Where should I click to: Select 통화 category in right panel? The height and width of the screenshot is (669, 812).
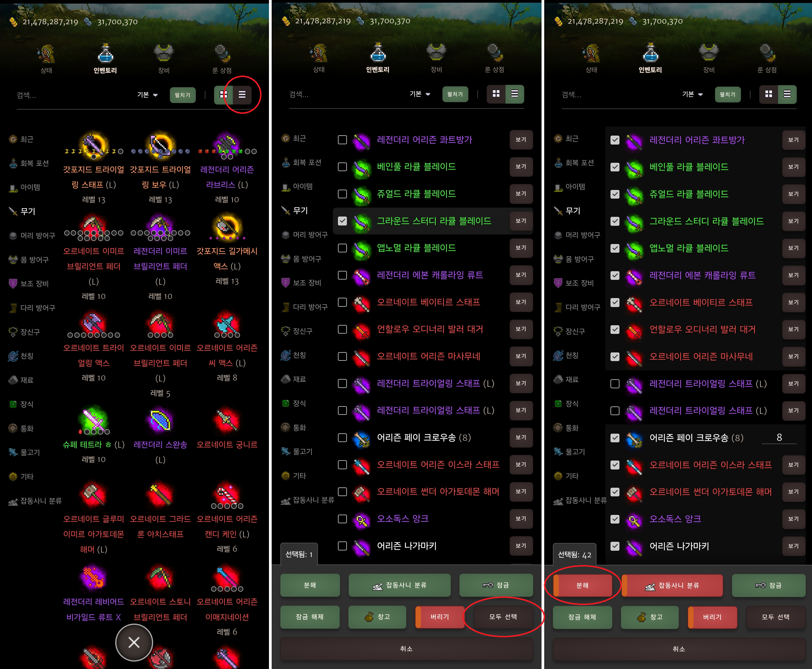566,428
